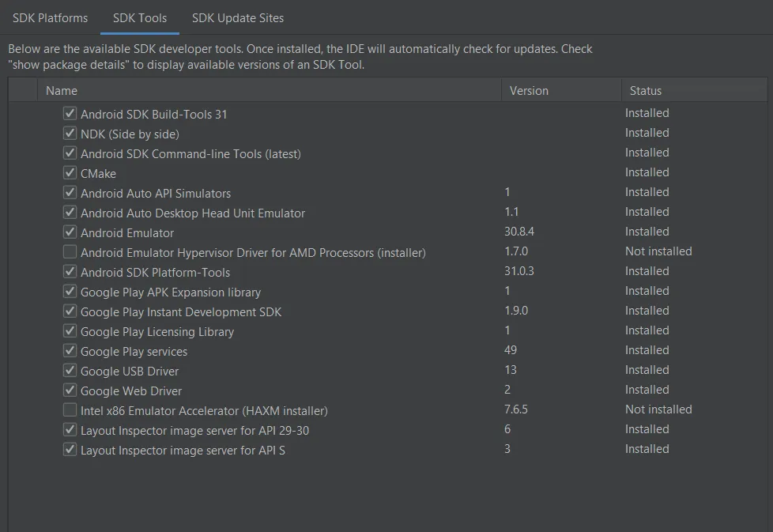Click the Version column header
This screenshot has width=773, height=532.
(529, 91)
